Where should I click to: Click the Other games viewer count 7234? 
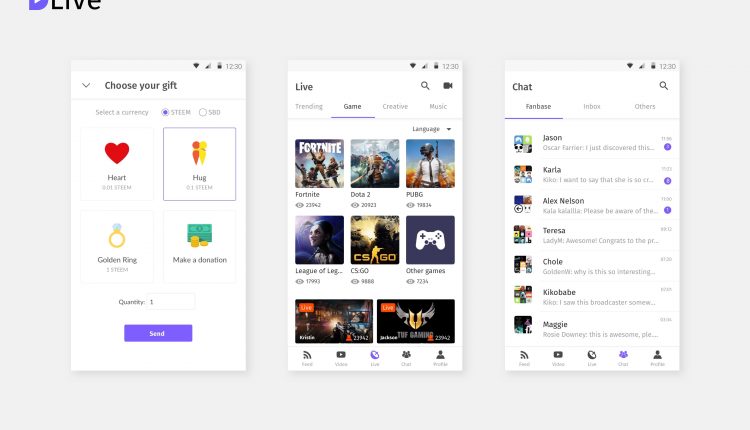coord(422,282)
